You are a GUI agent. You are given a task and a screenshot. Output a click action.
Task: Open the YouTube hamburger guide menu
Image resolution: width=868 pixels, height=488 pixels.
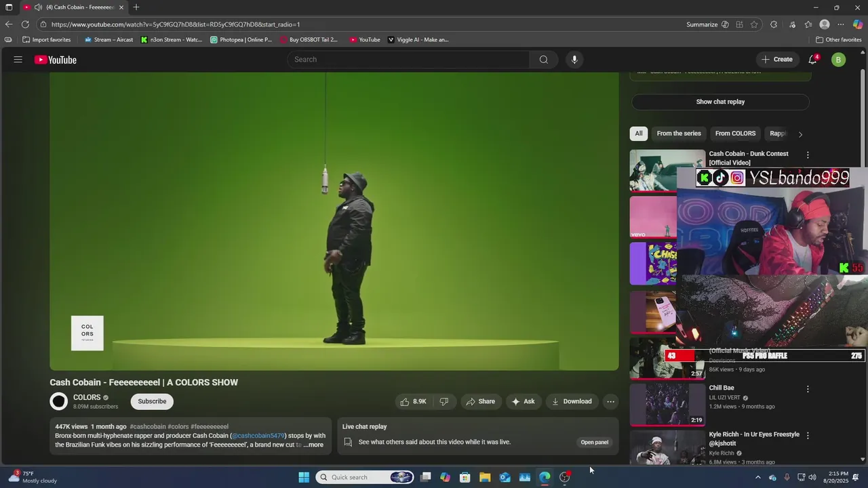18,60
